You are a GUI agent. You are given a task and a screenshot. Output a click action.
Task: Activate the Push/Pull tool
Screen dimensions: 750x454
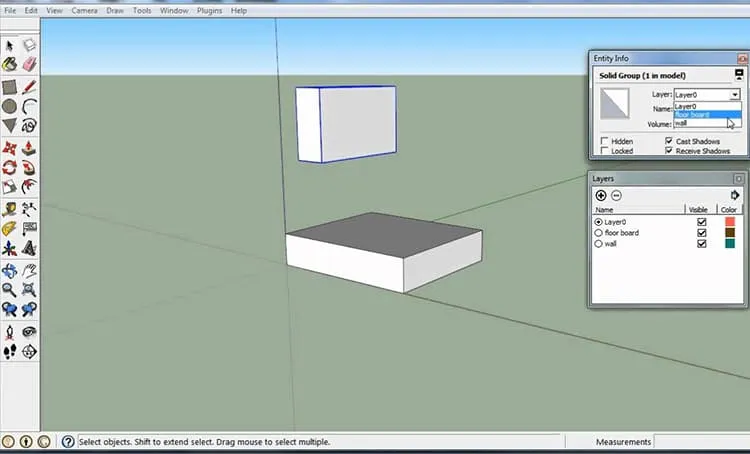29,148
